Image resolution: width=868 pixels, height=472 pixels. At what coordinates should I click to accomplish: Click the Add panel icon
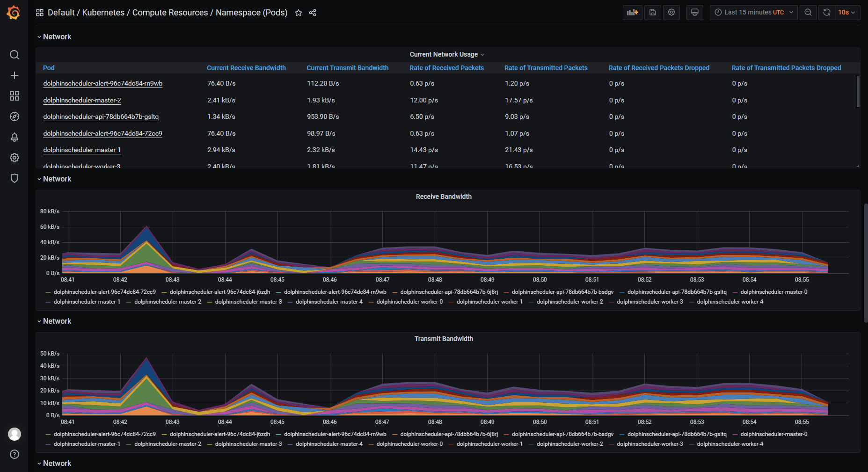tap(632, 13)
